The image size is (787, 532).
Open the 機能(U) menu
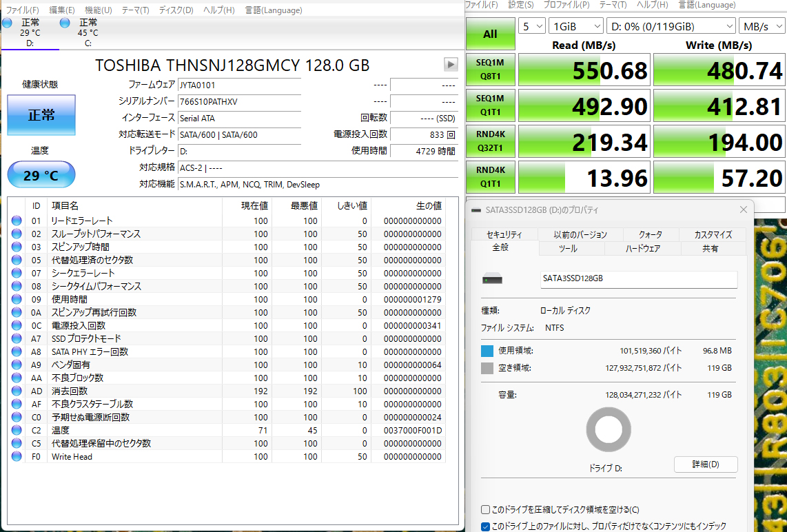point(98,10)
